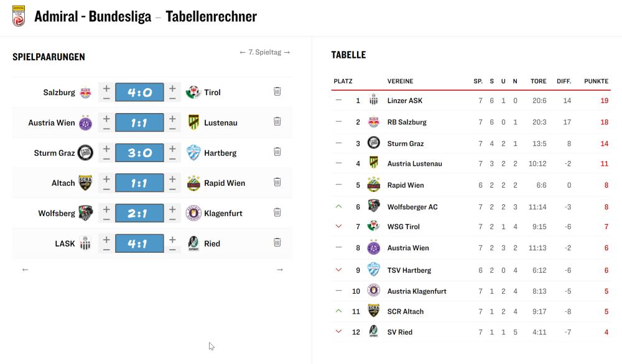This screenshot has width=622, height=364.
Task: Click trash icon for Austria Wien – Lustenau
Action: [277, 122]
